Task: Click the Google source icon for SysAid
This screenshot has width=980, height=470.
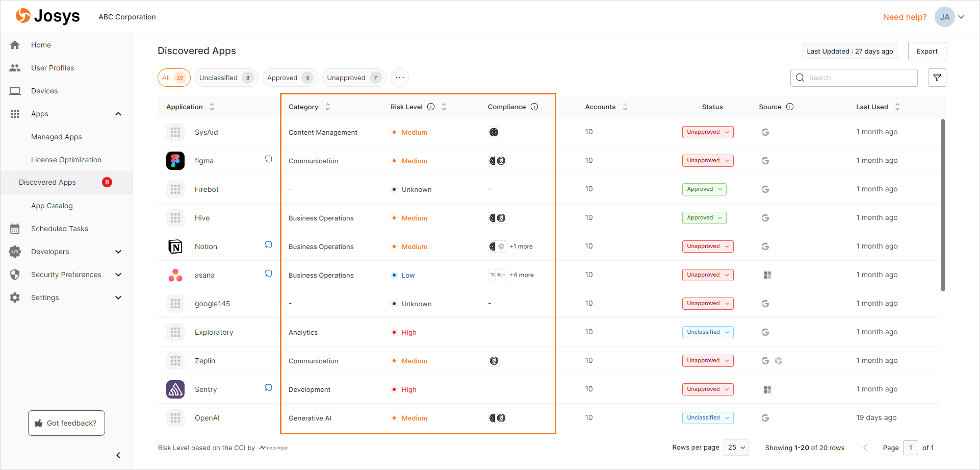Action: 765,132
